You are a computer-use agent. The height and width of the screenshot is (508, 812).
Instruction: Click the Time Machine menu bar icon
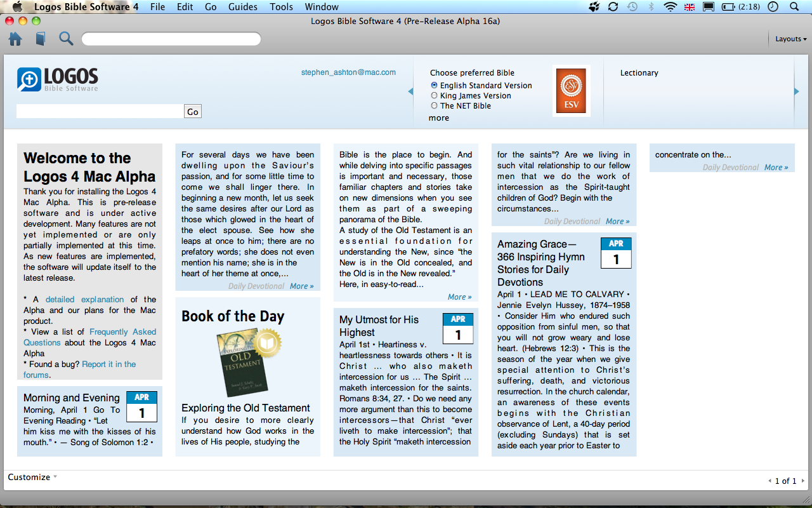[632, 7]
